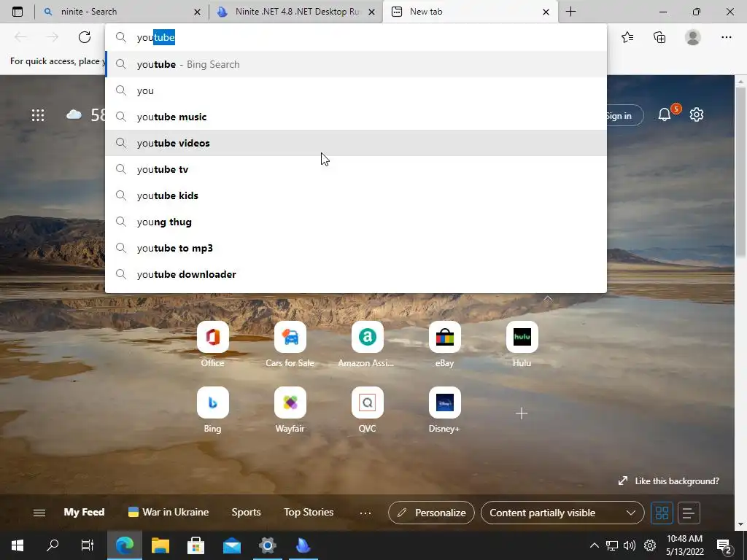Choose the 'youtube music' suggestion
The height and width of the screenshot is (560, 747).
click(x=356, y=117)
